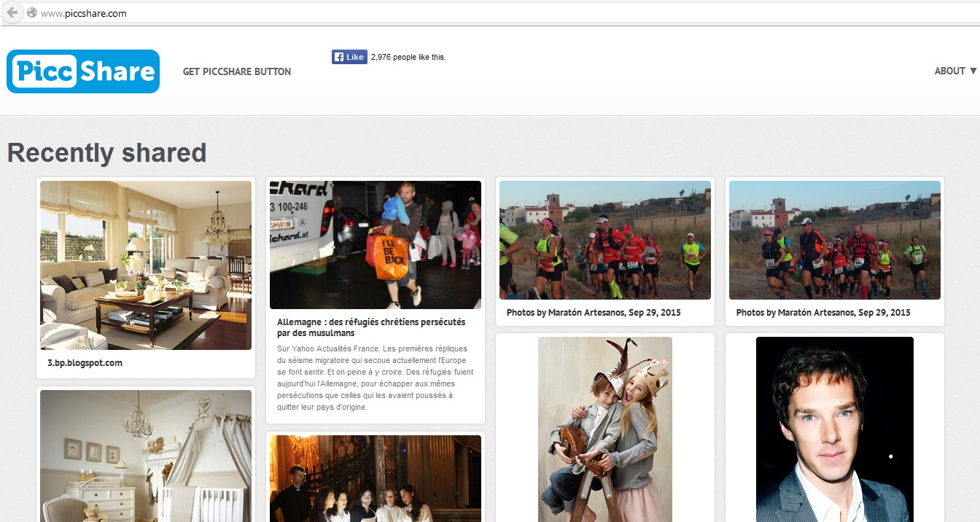Image resolution: width=980 pixels, height=522 pixels.
Task: Open the living room interior photo
Action: [146, 265]
